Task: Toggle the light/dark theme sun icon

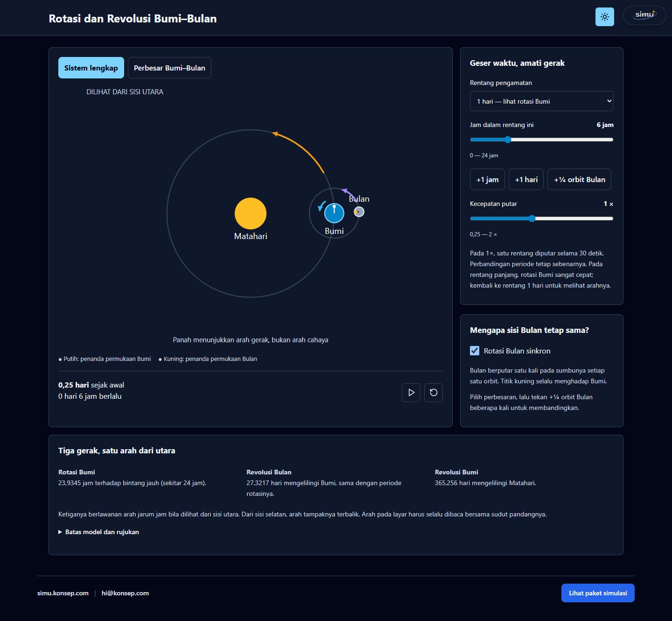Action: click(605, 17)
